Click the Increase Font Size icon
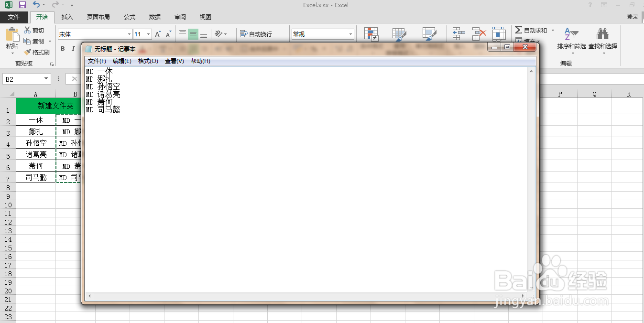Viewport: 644px width, 323px height. (x=158, y=34)
